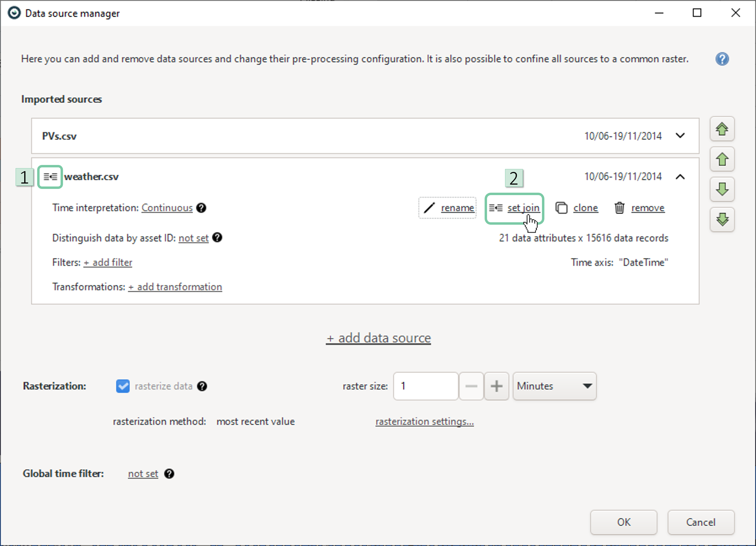Click the Cancel button

tap(701, 522)
